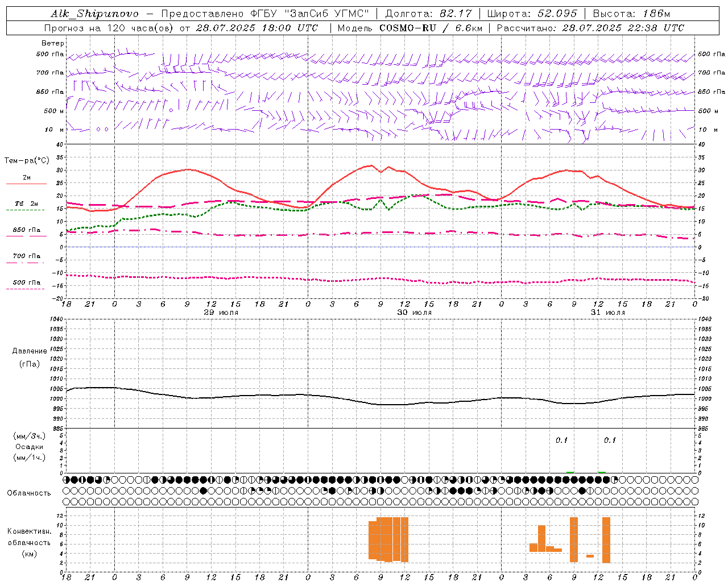
Task: Click the red '2м' temperature legend entry
Action: (x=27, y=178)
